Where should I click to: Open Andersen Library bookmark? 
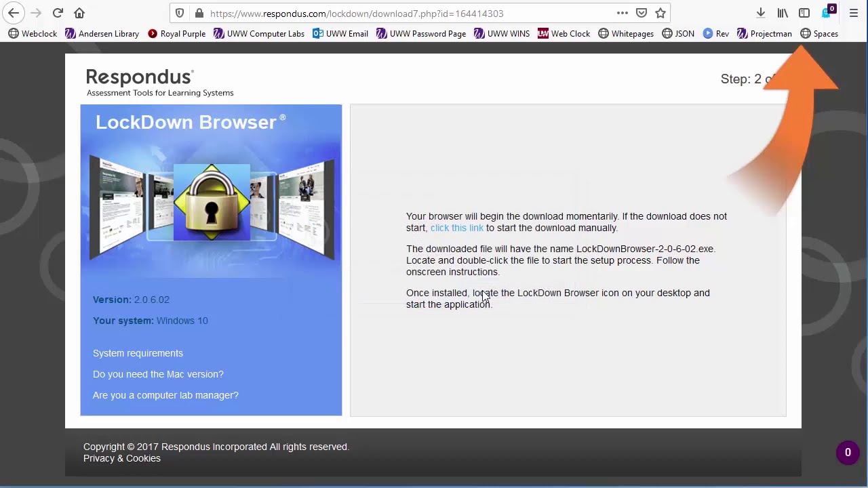point(102,34)
